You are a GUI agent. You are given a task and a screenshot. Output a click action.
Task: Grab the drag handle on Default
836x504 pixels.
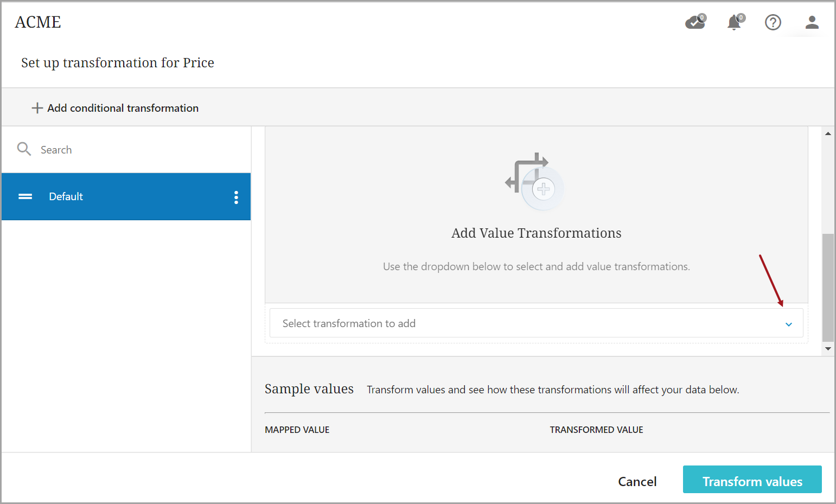[25, 196]
